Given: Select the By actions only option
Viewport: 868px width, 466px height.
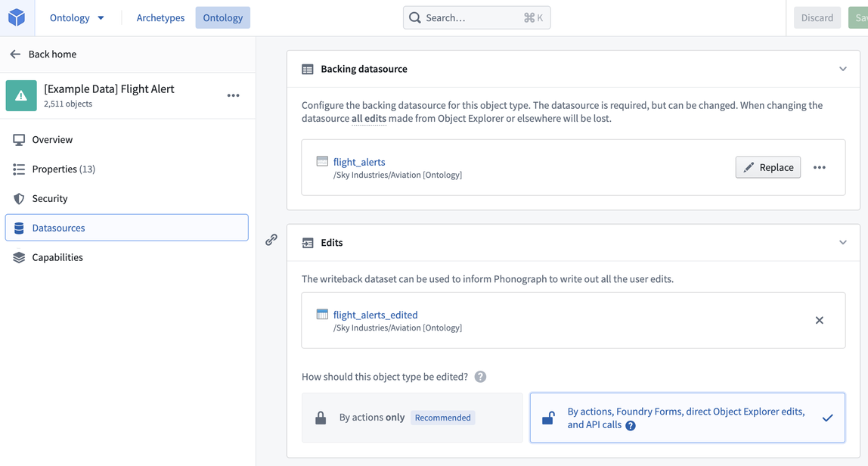Looking at the screenshot, I should tap(412, 418).
